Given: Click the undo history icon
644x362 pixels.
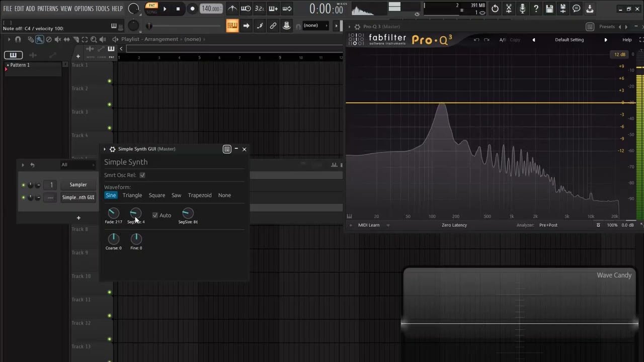Looking at the screenshot, I should pos(495,9).
